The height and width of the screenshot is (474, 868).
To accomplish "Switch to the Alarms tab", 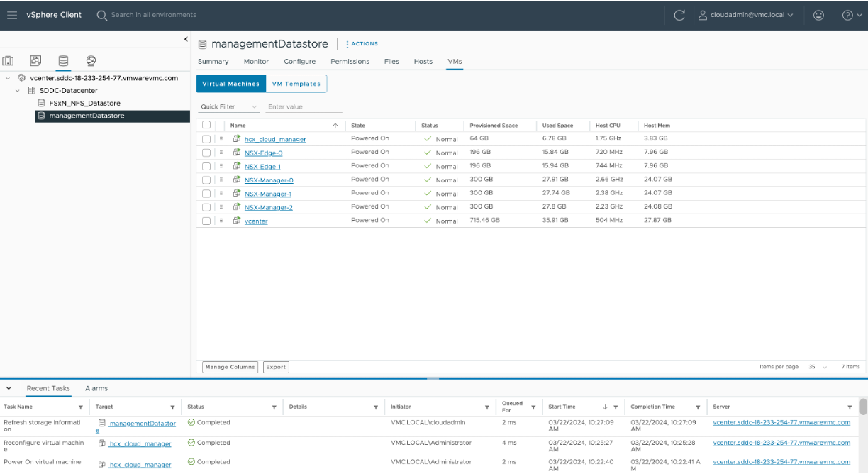I will click(96, 388).
